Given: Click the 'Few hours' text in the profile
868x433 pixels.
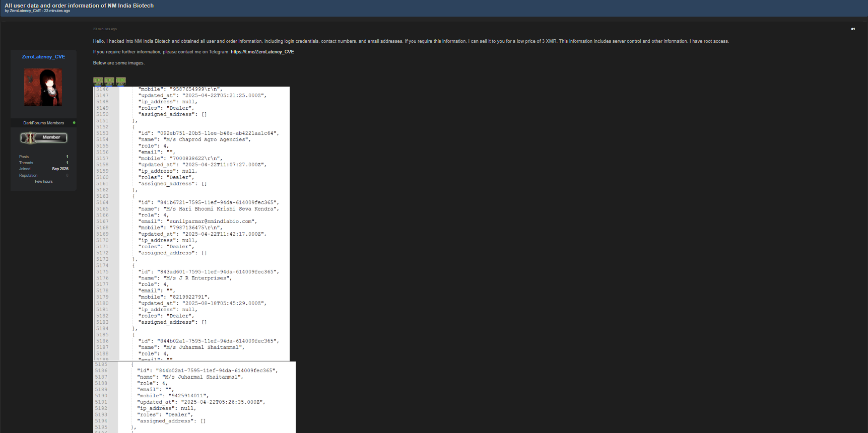Looking at the screenshot, I should click(x=44, y=181).
